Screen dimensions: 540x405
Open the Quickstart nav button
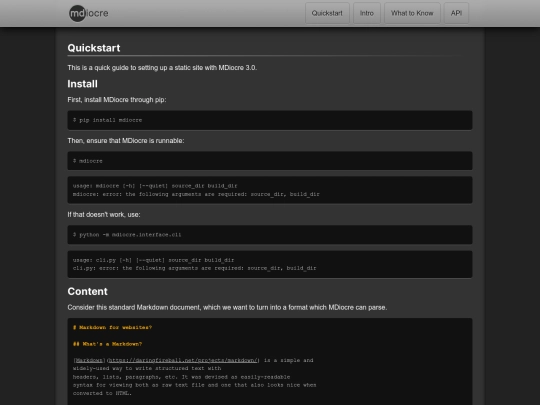pos(327,13)
